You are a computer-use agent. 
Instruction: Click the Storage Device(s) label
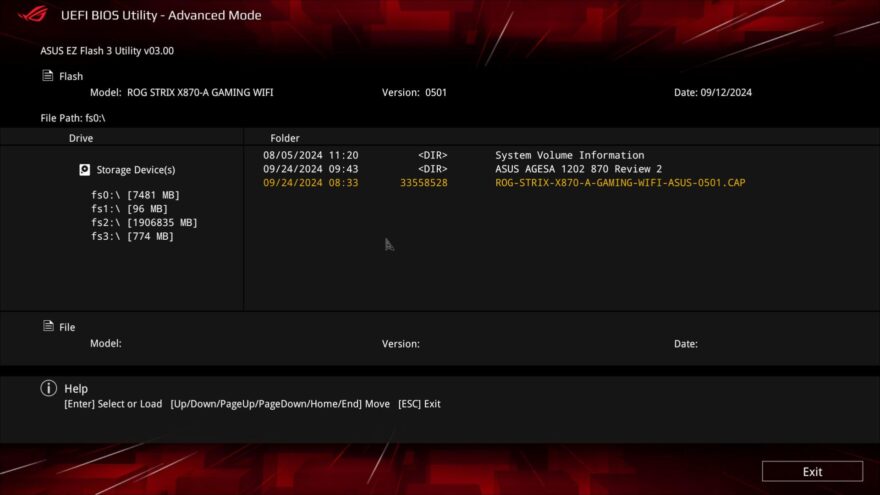(x=136, y=169)
